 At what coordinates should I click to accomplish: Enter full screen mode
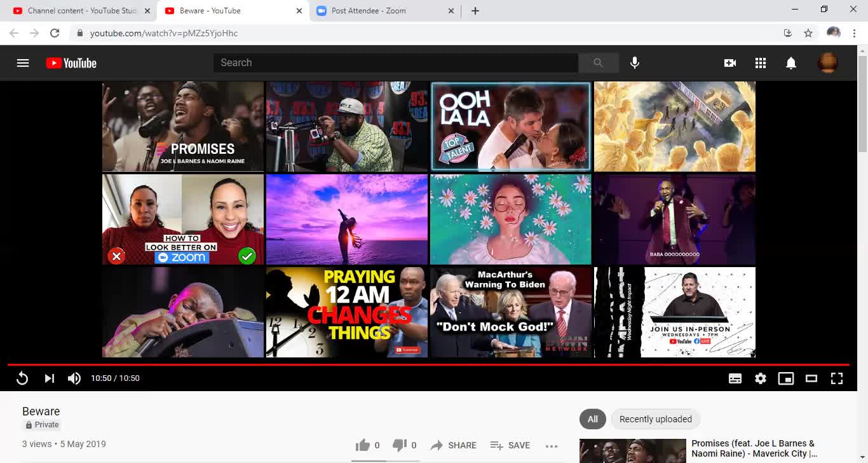pyautogui.click(x=837, y=378)
